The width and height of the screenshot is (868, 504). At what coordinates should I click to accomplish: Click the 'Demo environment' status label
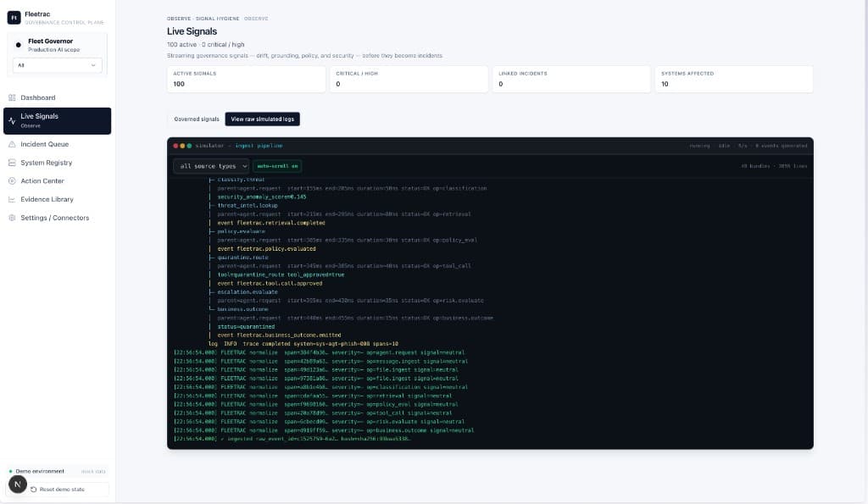[40, 471]
